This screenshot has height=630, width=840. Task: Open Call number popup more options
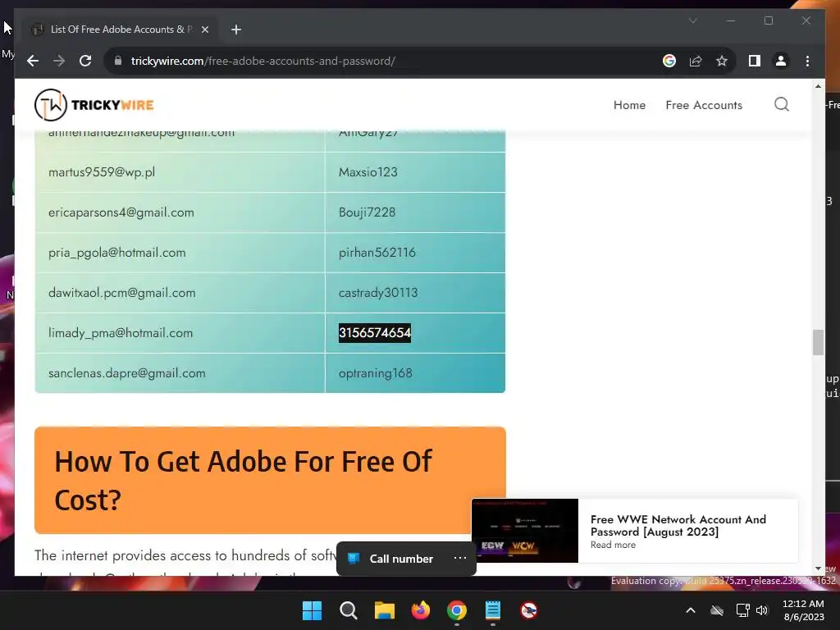pos(459,558)
